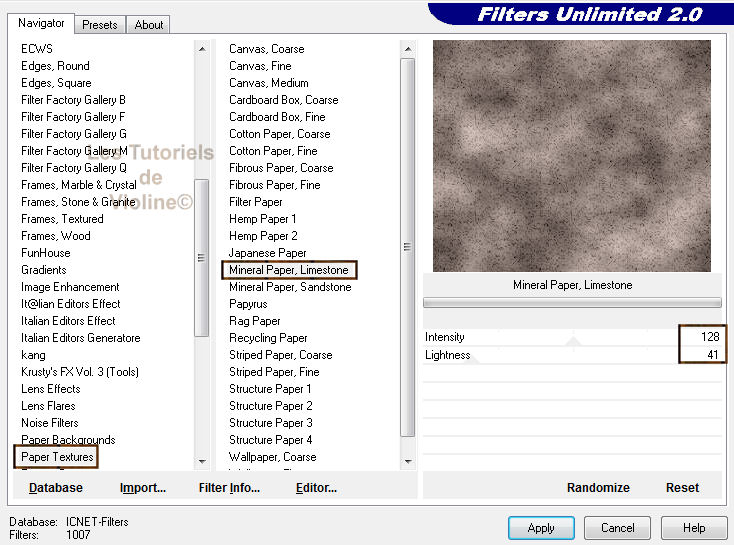Launch the Editor... option
This screenshot has width=734, height=545.
pos(316,488)
